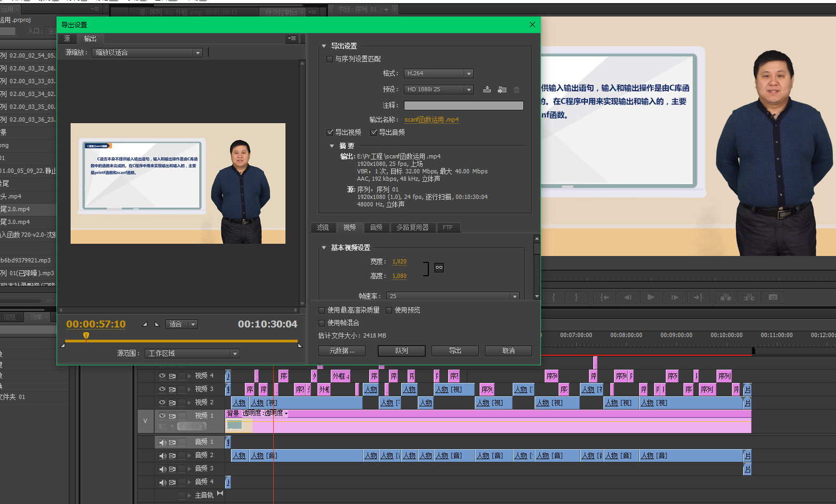836x504 pixels.
Task: Click the mark in bracket icon
Action: coord(553,297)
